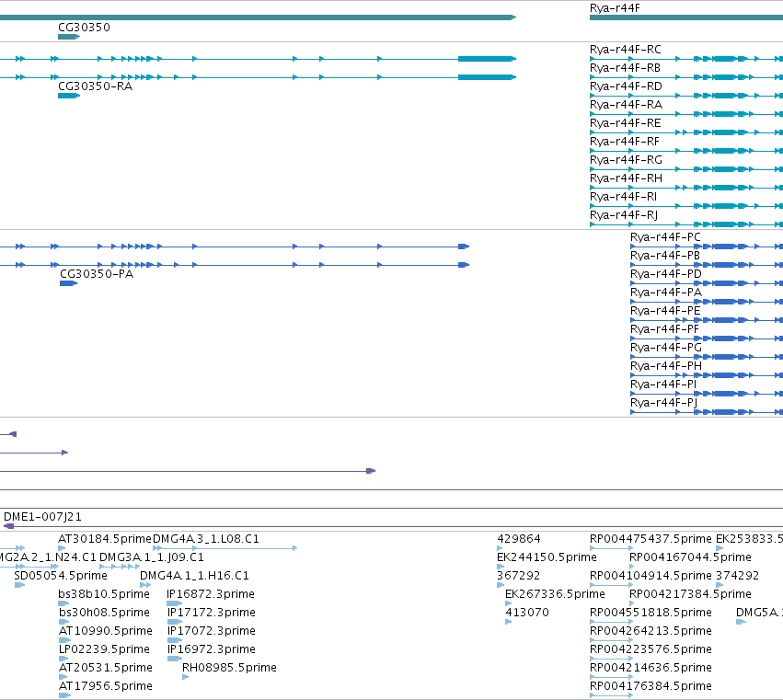Select transcript Rya-r44F-RE
This screenshot has height=700, width=783.
pyautogui.click(x=625, y=123)
